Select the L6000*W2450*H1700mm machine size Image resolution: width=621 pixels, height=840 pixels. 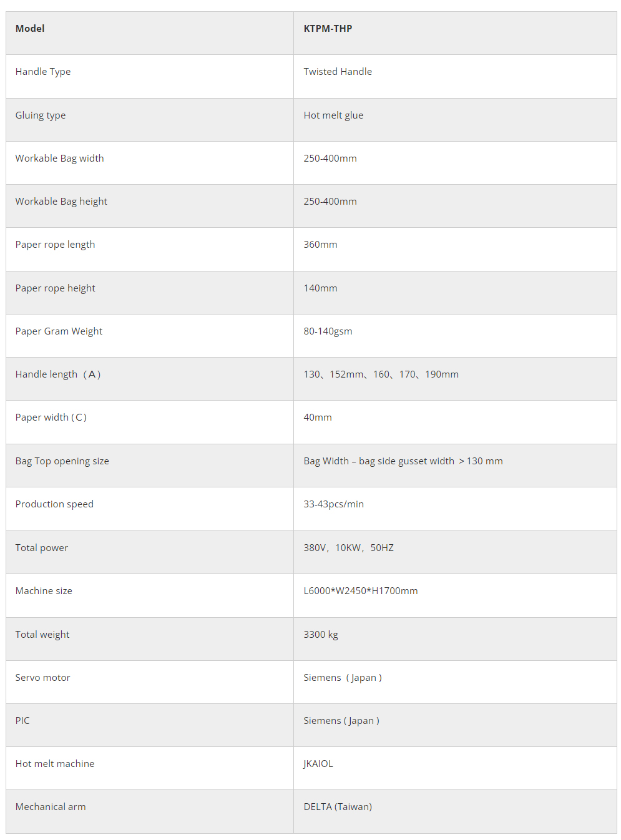361,591
